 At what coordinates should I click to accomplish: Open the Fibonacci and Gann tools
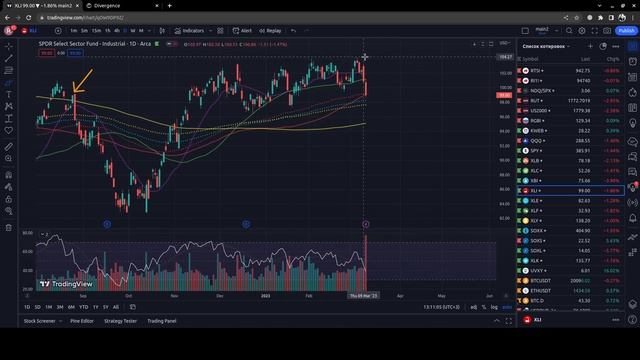tap(9, 71)
